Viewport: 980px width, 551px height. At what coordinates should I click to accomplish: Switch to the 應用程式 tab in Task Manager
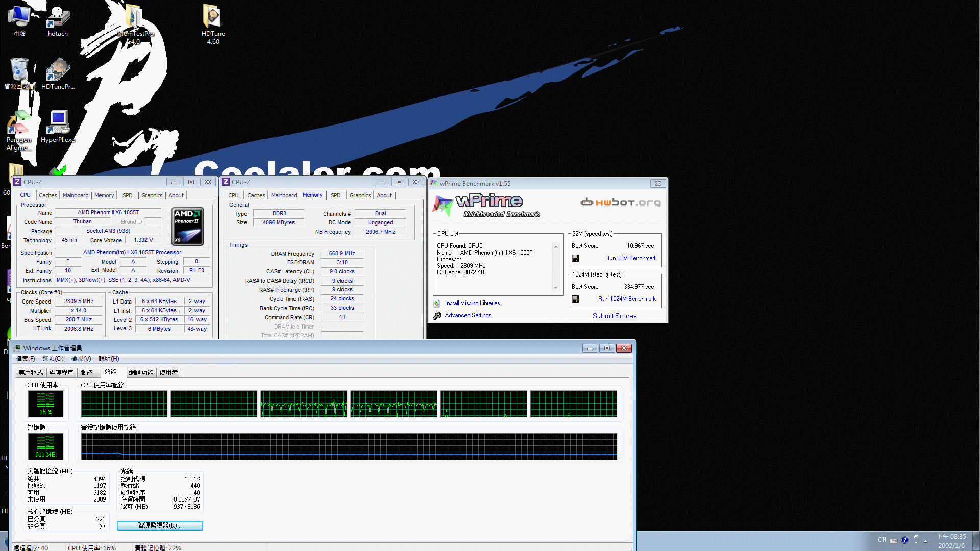tap(31, 373)
